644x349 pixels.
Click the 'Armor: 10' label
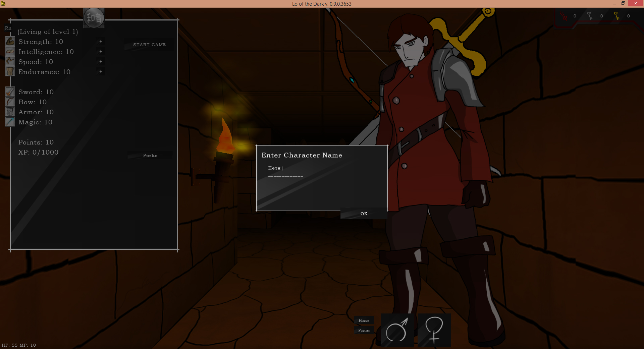(36, 112)
